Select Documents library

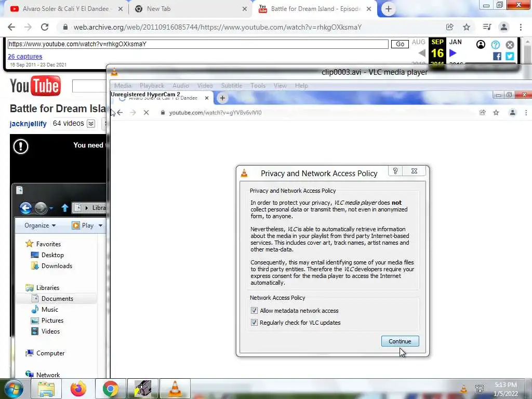[57, 299]
